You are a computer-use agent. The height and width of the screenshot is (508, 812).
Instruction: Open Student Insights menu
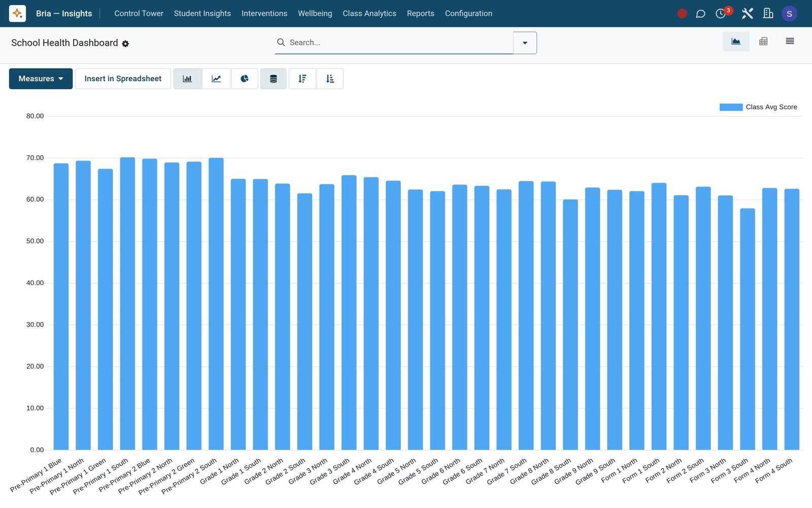click(x=202, y=14)
